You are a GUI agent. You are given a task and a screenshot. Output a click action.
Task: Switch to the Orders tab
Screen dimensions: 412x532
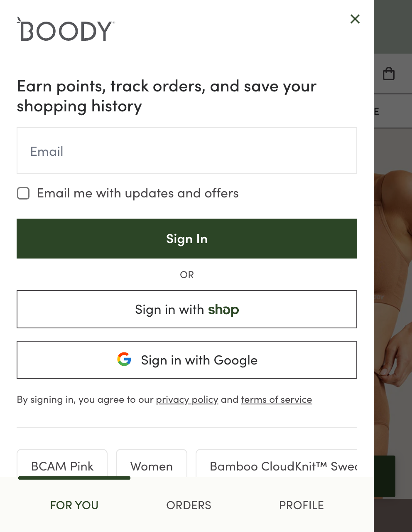[x=189, y=505]
